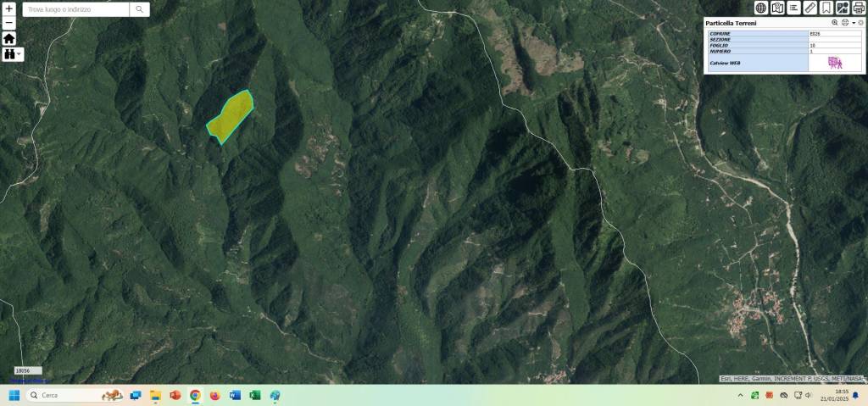Viewport: 868px width, 406px height.
Task: Open the globe basemap tool
Action: point(761,8)
